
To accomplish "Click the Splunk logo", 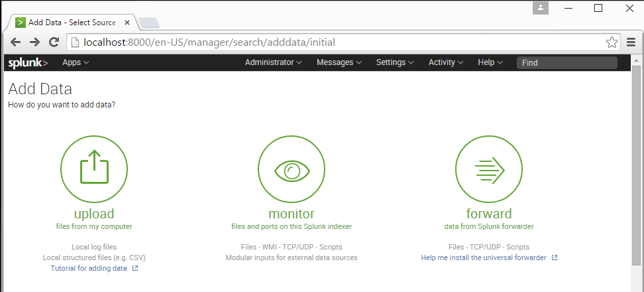I will click(28, 62).
